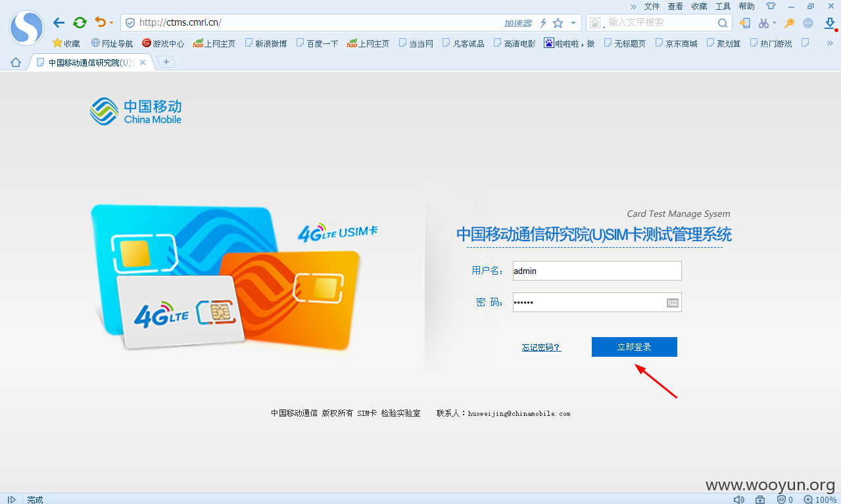Click the home icon beside tabs
Image resolution: width=841 pixels, height=504 pixels.
coord(16,62)
